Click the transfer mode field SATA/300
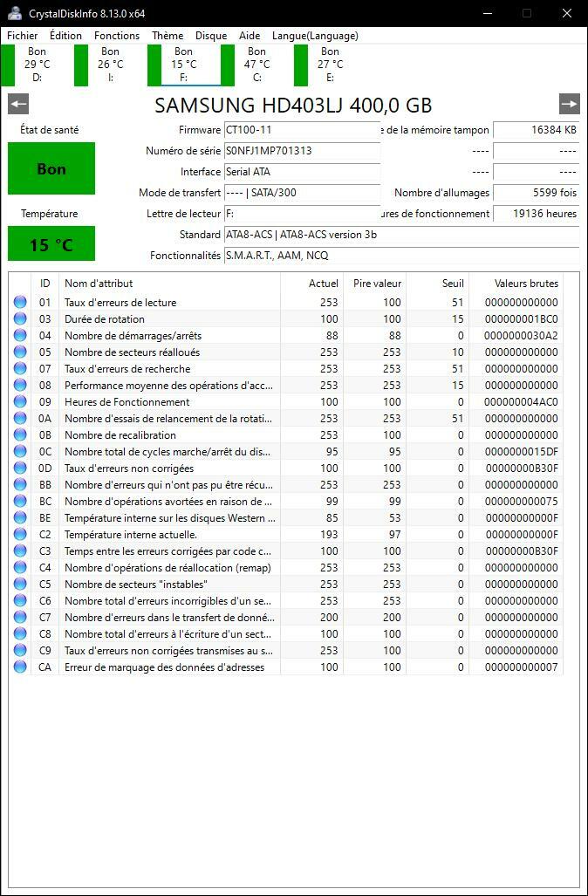 tap(302, 193)
